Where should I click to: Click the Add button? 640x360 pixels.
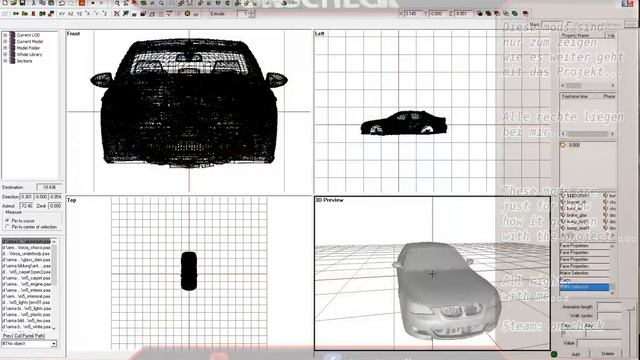[x=576, y=354]
